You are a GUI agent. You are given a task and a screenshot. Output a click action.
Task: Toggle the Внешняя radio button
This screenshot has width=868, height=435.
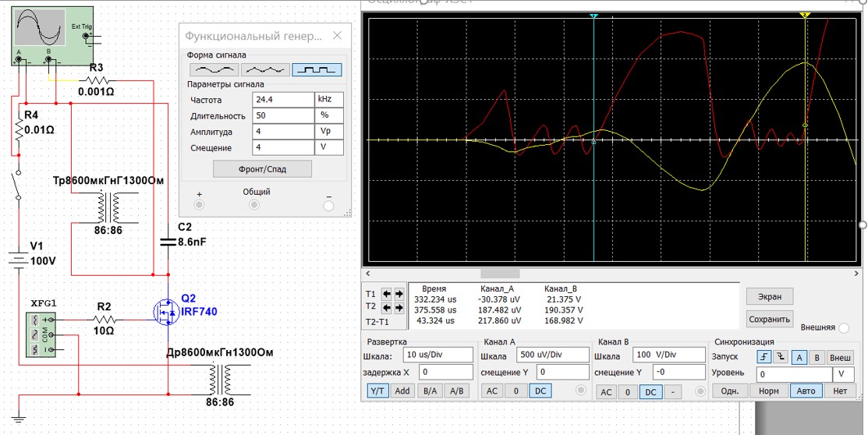coord(845,327)
